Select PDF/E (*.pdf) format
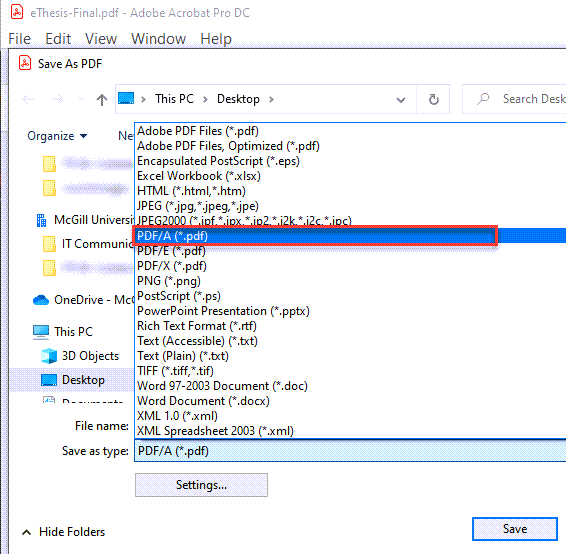 [x=171, y=250]
